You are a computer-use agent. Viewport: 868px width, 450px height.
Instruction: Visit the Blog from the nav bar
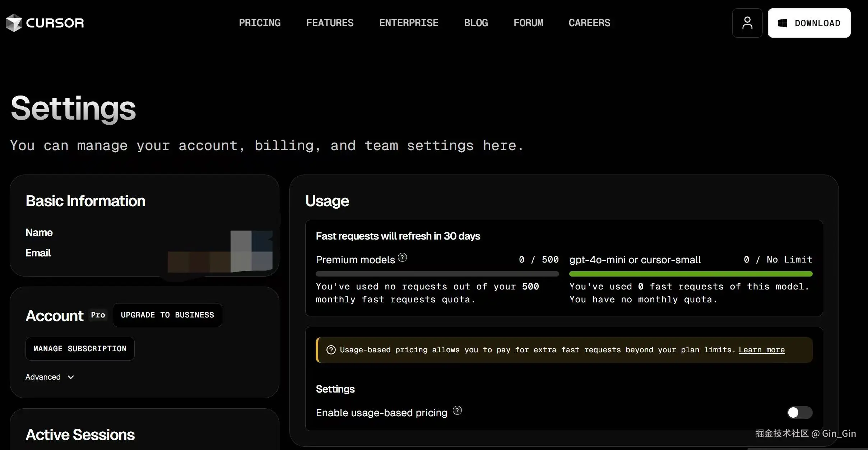tap(476, 23)
